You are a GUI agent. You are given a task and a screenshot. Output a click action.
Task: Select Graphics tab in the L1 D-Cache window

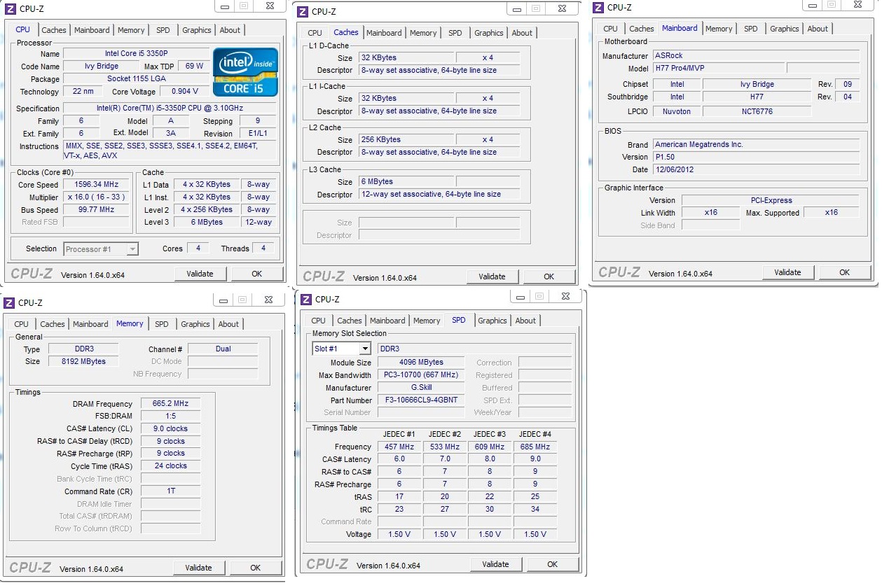click(x=489, y=33)
